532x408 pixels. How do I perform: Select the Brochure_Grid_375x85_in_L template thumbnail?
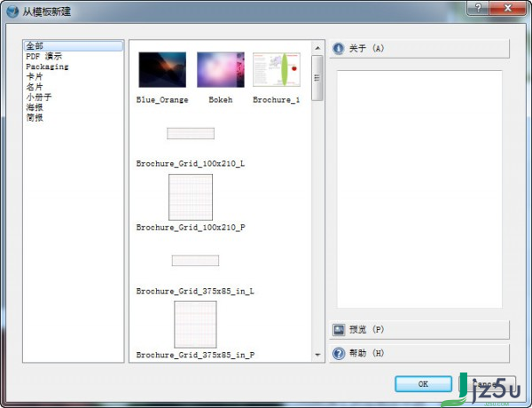pyautogui.click(x=195, y=261)
